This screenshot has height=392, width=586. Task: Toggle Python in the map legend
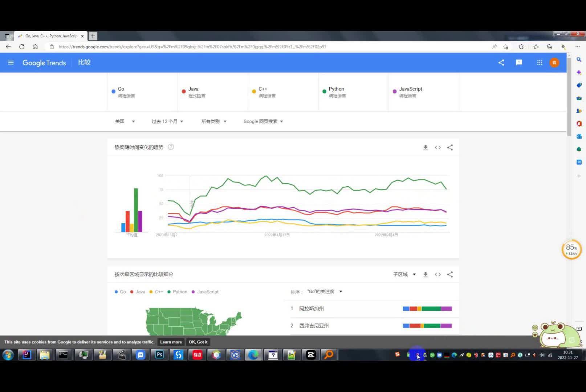click(177, 292)
